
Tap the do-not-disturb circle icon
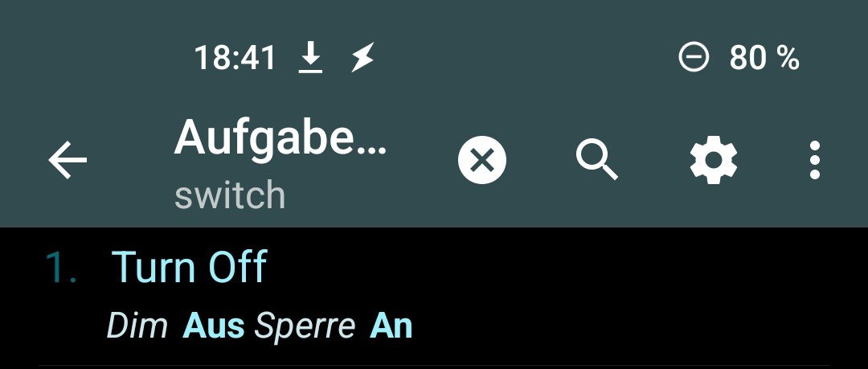(x=694, y=58)
